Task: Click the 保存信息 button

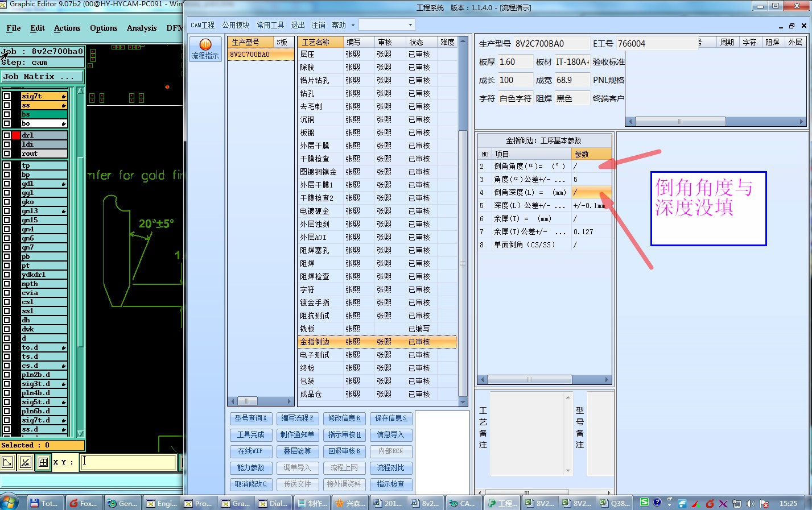Action: click(390, 418)
